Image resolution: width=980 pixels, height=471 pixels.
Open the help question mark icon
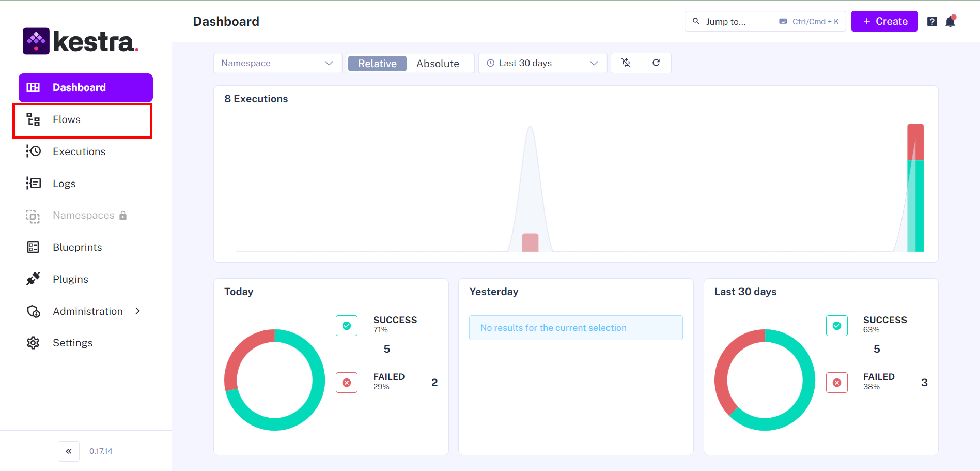pos(932,22)
